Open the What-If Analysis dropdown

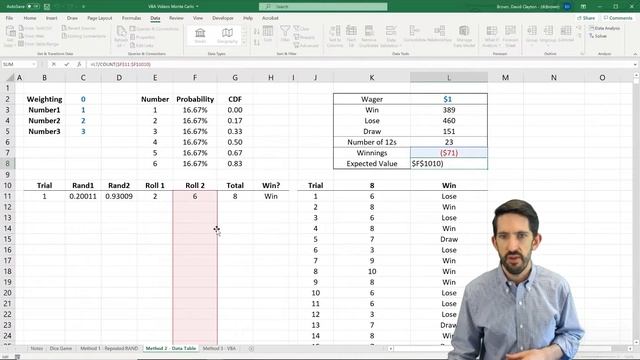(491, 36)
